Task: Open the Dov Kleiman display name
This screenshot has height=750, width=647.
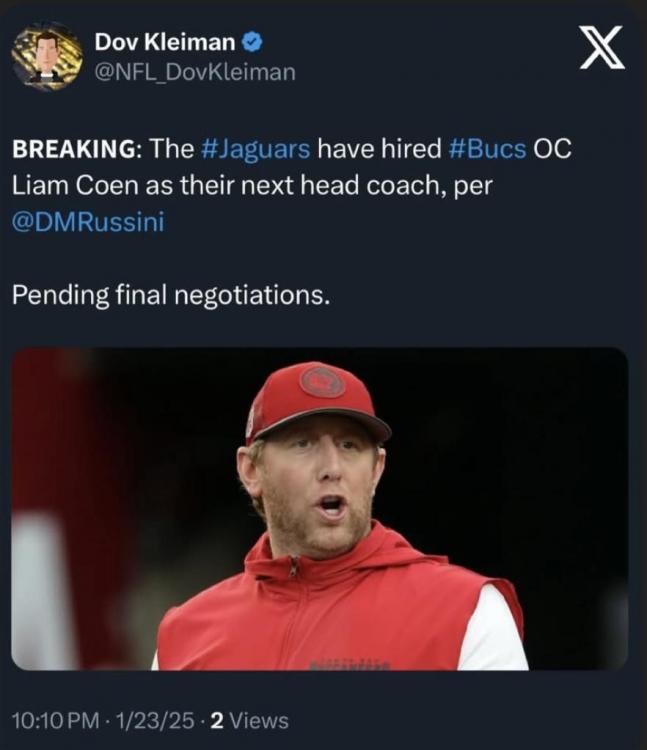Action: pos(166,42)
